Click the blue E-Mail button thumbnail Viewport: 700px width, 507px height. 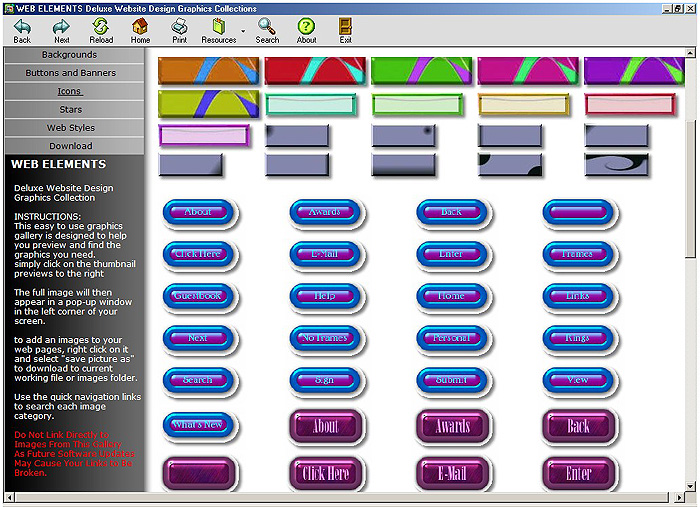tap(325, 254)
